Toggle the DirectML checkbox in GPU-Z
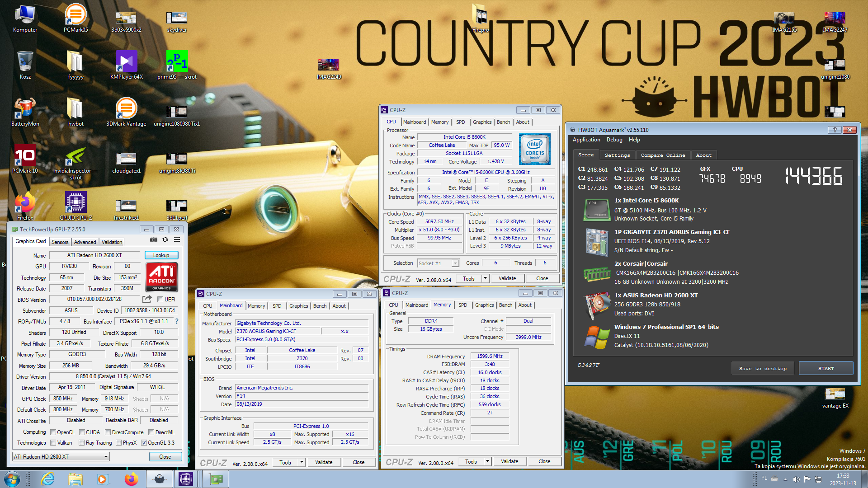This screenshot has height=488, width=868. pyautogui.click(x=151, y=432)
